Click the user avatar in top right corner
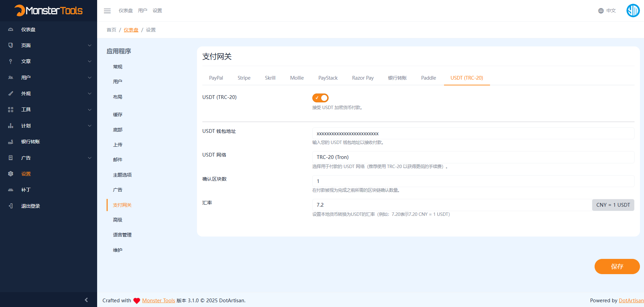The width and height of the screenshot is (644, 307). [632, 11]
